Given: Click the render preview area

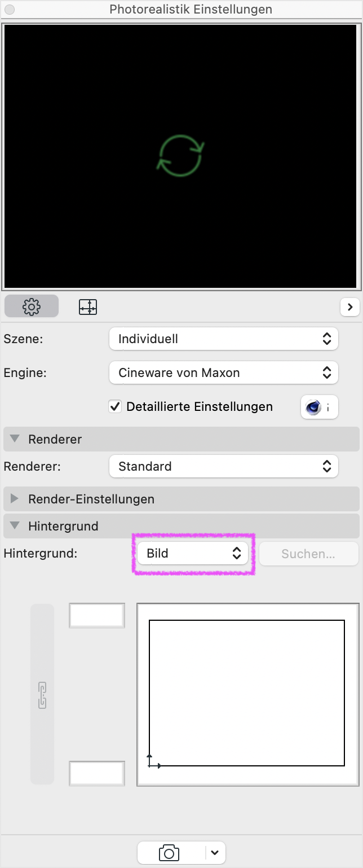Looking at the screenshot, I should pos(181,157).
